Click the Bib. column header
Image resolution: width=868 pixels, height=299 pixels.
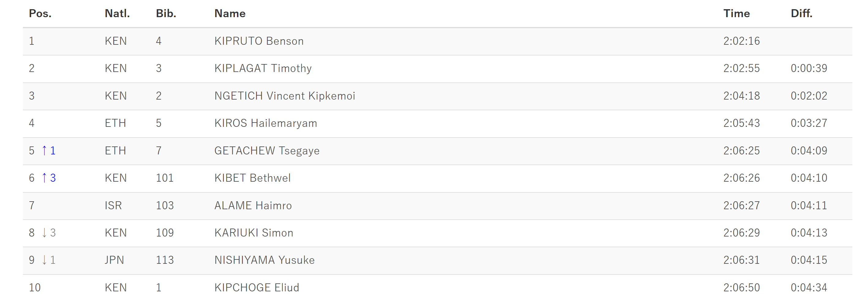[166, 13]
